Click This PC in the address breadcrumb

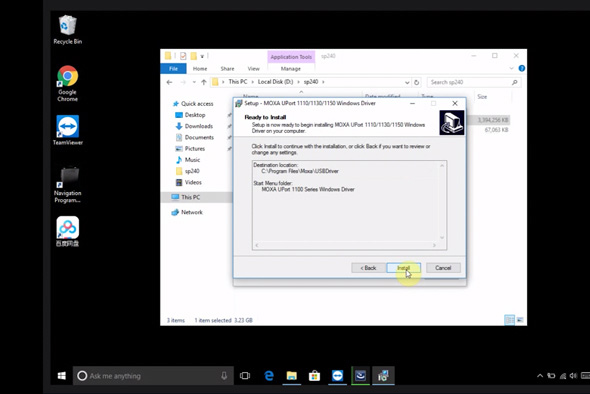238,82
